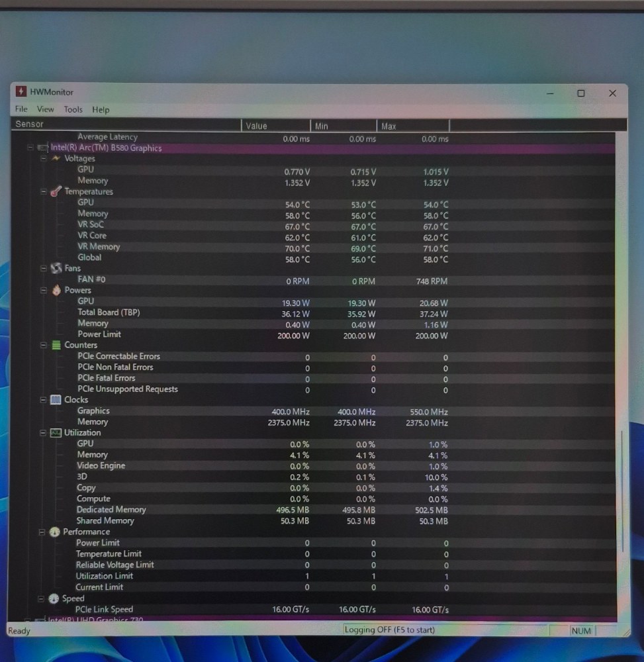The image size is (644, 662).
Task: Select the Utilization Limit row
Action: pos(313,576)
